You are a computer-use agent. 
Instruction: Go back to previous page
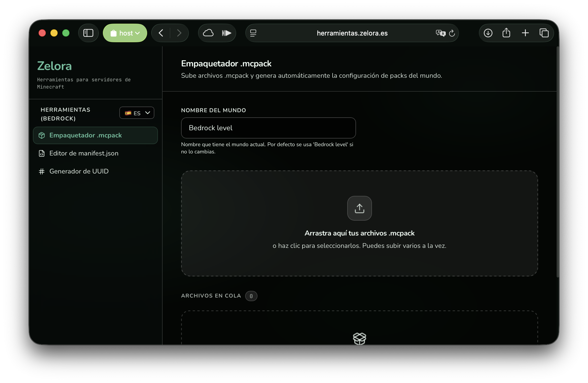[x=161, y=33]
